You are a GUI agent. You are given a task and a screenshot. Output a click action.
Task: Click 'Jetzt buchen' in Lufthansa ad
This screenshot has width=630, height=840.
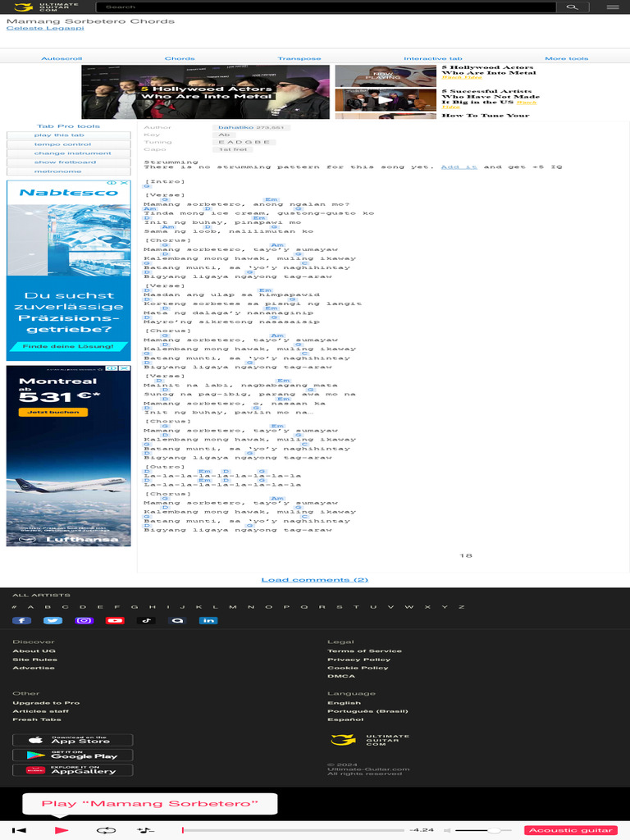coord(53,412)
